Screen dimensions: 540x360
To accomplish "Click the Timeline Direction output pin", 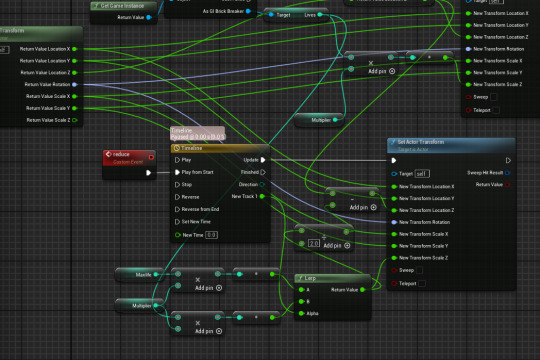I will tap(262, 184).
